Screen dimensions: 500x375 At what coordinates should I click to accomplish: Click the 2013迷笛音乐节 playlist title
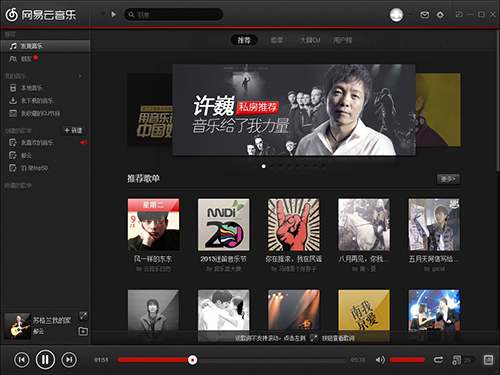point(223,259)
